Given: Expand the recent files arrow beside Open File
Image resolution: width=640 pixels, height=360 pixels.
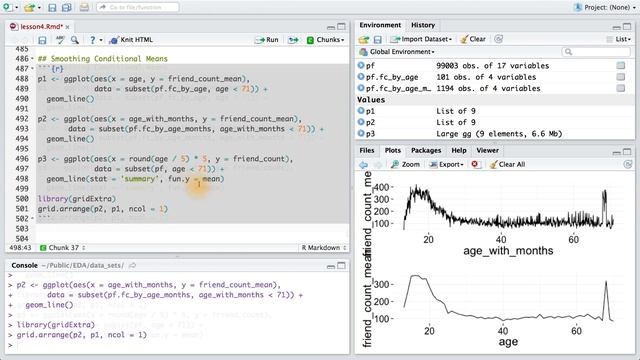Looking at the screenshot, I should tap(39, 7).
